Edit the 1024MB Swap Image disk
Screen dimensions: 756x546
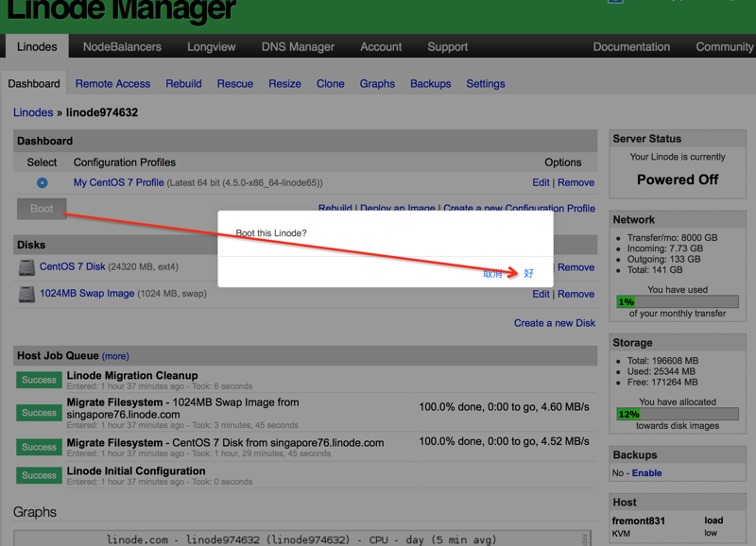[x=541, y=294]
